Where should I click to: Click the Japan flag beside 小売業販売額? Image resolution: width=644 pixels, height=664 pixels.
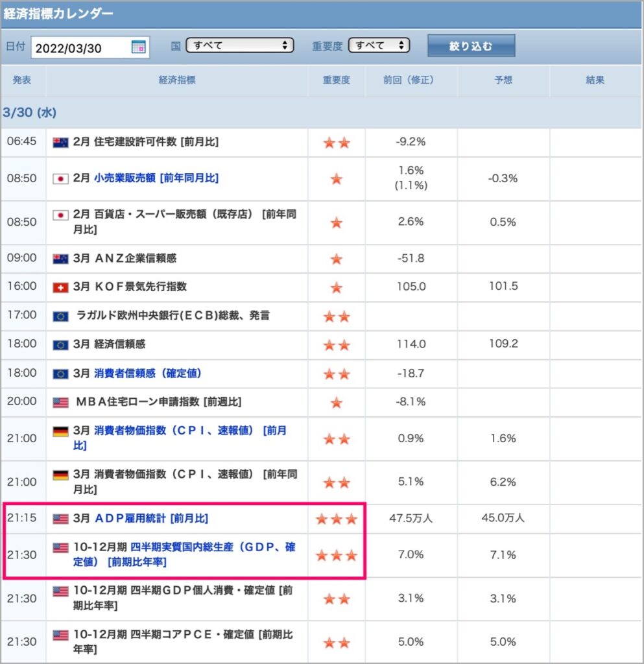(60, 179)
